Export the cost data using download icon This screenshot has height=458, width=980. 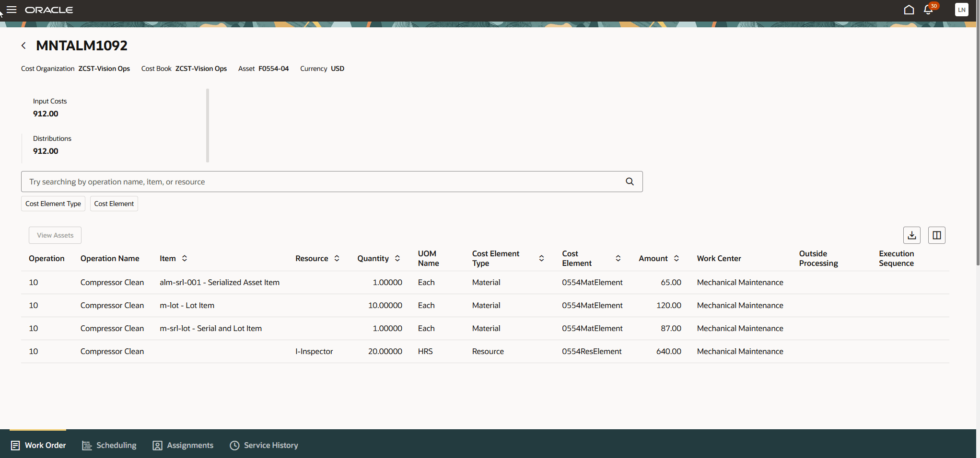(912, 235)
